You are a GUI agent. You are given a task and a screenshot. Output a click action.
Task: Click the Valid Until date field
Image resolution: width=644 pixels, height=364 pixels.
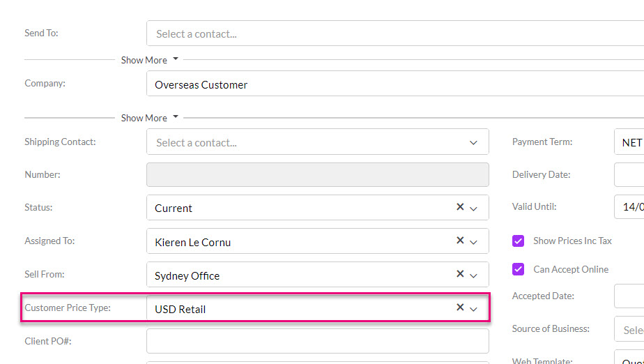pyautogui.click(x=629, y=207)
